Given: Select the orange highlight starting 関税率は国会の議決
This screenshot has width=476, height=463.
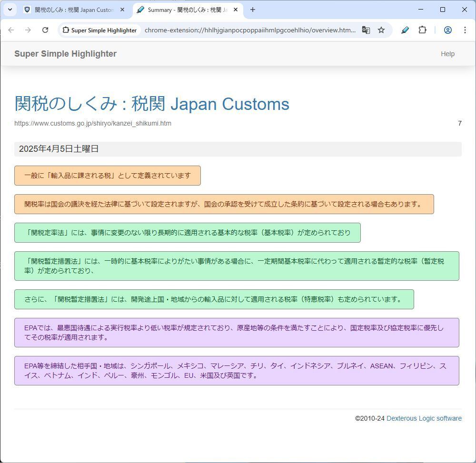Looking at the screenshot, I should click(224, 204).
